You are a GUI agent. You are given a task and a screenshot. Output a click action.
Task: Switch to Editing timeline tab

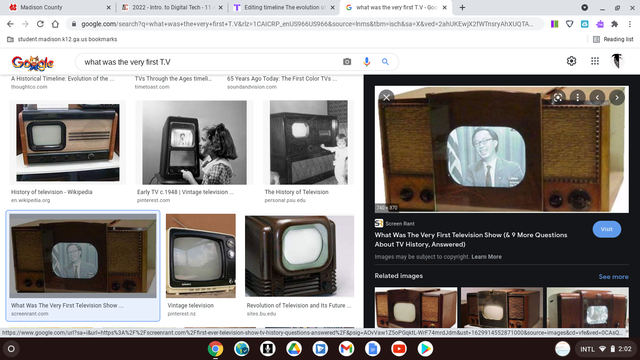(x=284, y=7)
